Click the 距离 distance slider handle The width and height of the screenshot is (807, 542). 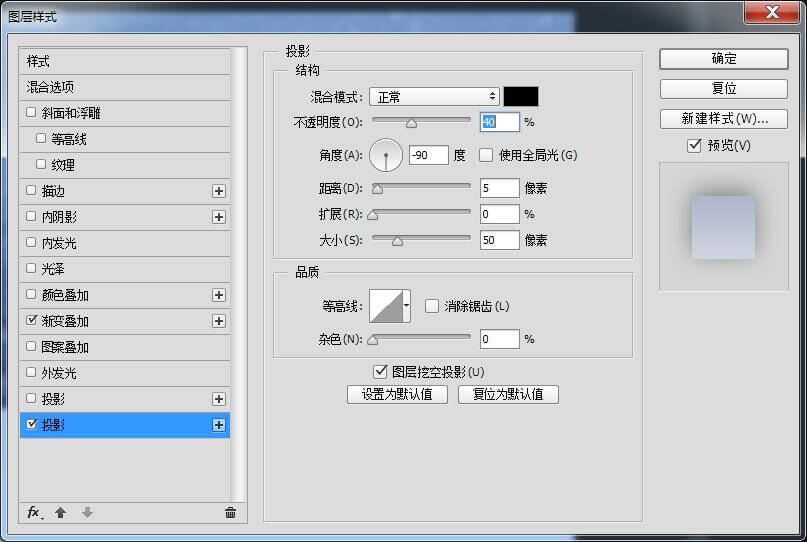[378, 189]
